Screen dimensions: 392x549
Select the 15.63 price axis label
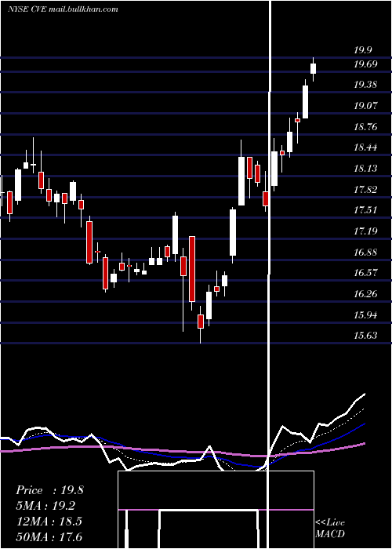pos(366,335)
